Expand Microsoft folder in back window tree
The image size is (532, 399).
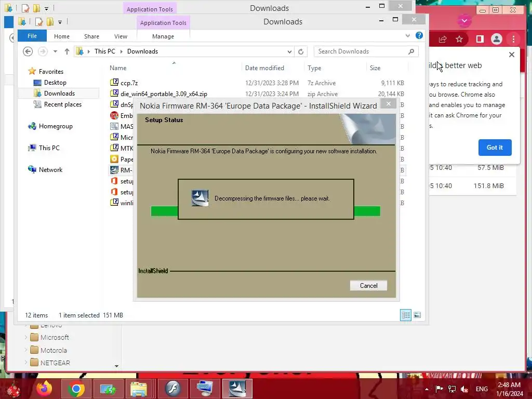pos(26,337)
